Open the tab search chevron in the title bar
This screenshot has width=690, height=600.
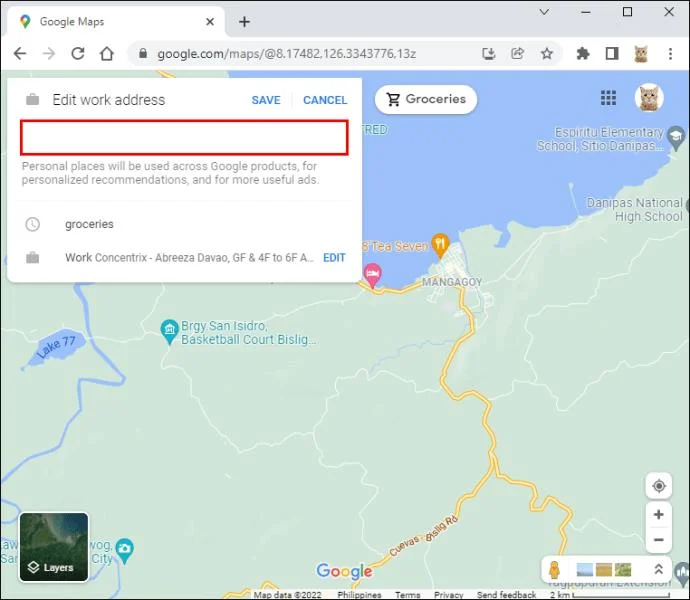(x=544, y=12)
